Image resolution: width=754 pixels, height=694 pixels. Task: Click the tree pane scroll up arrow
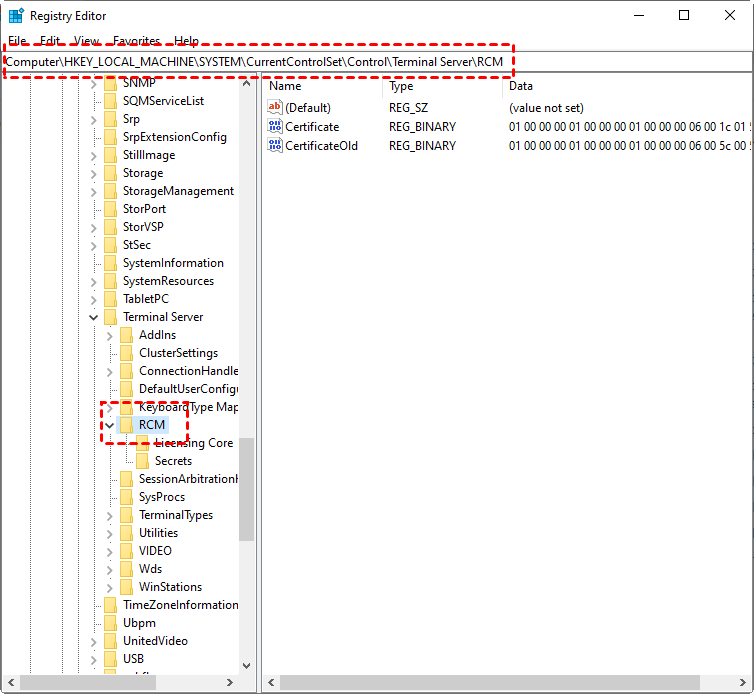point(247,83)
